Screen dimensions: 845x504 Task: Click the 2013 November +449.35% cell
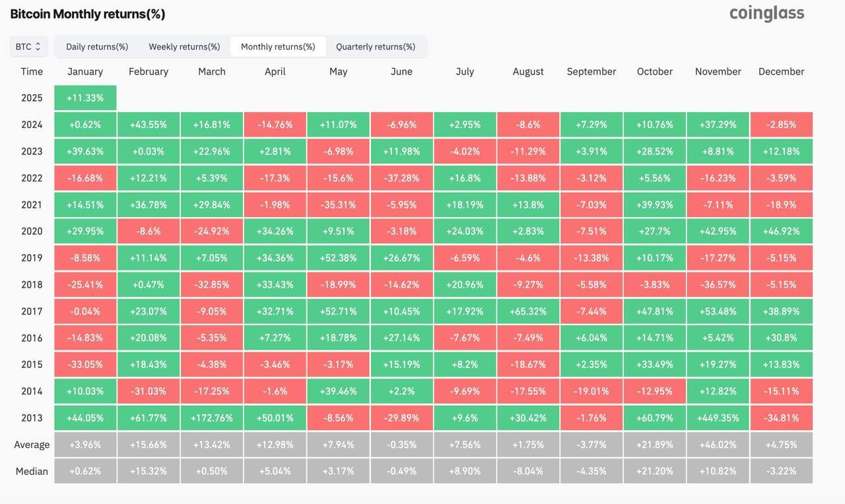(x=718, y=418)
